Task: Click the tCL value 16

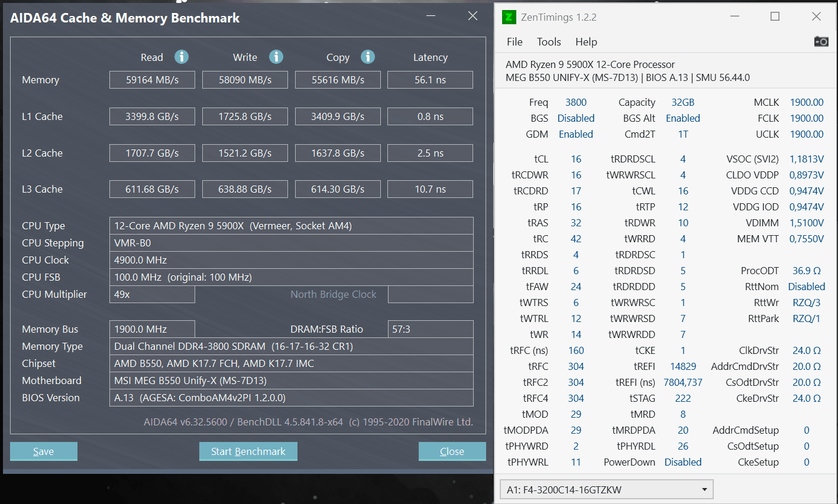Action: [576, 159]
